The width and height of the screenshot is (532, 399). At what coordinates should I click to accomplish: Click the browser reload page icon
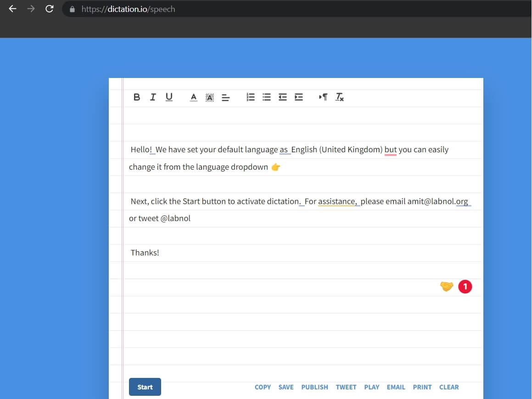coord(50,9)
